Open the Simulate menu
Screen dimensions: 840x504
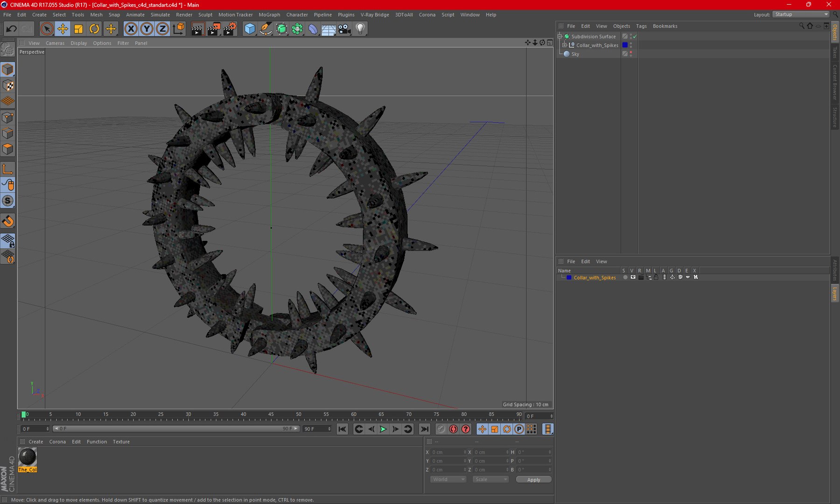pyautogui.click(x=160, y=15)
